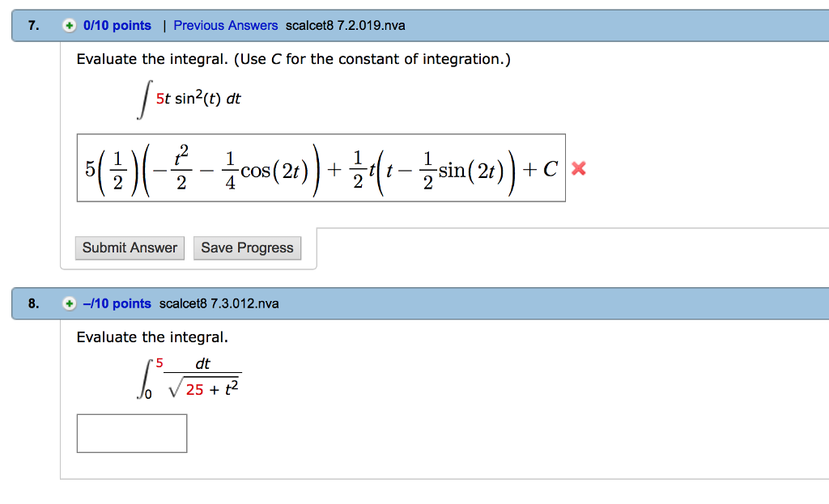The width and height of the screenshot is (829, 504).
Task: Expand question 8 green plus icon
Action: tap(70, 304)
